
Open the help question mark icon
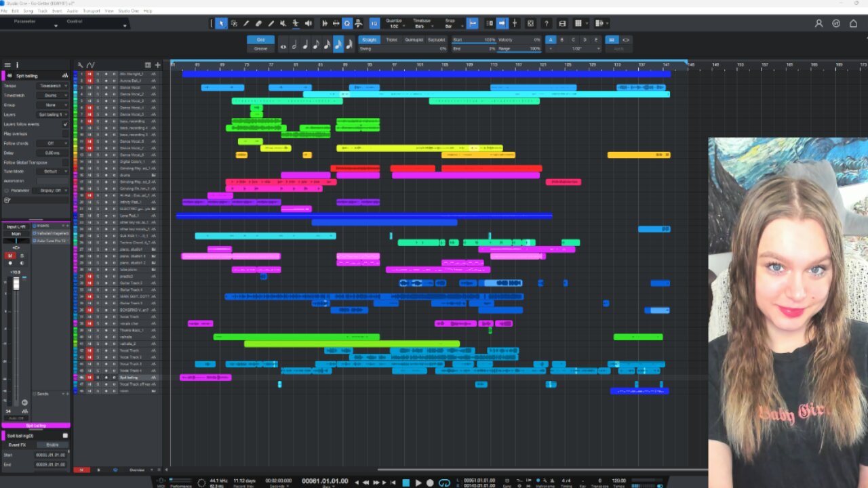coord(547,24)
